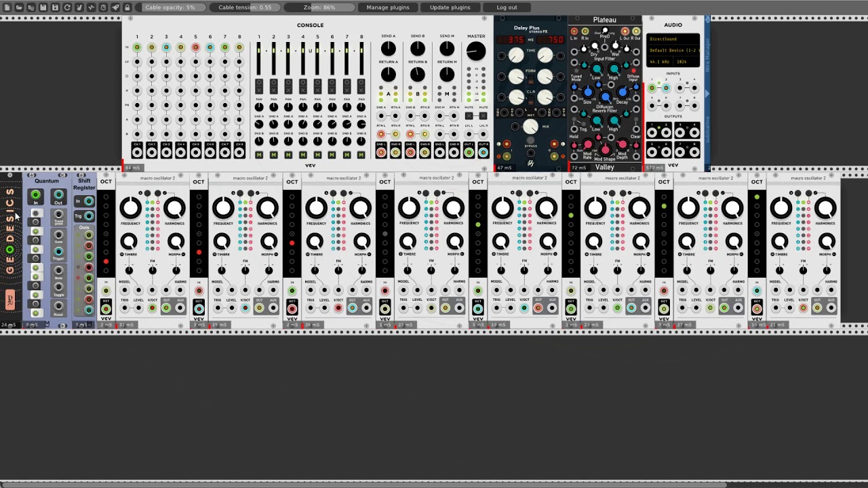868x488 pixels.
Task: Click leftmost macro oscillator HARMONICS knob
Action: [174, 209]
